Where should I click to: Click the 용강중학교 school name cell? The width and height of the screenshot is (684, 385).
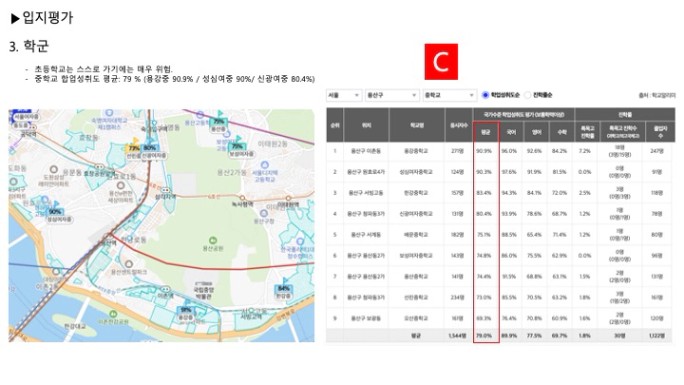pos(416,151)
